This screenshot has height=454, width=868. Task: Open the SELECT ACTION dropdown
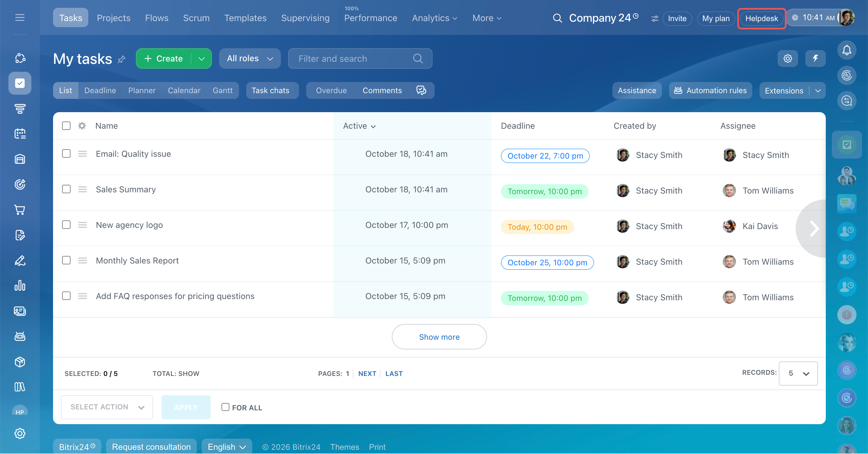[x=107, y=407]
